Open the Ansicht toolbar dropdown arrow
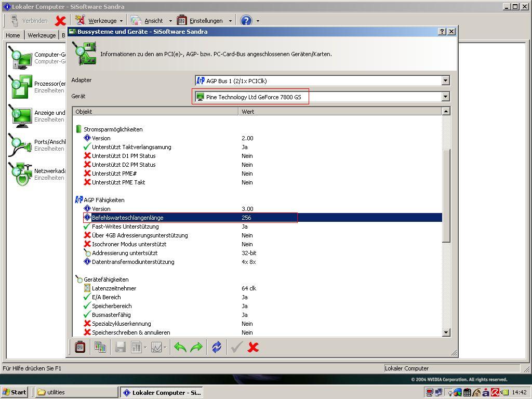Screen dimensions: 532x399 tap(170, 21)
